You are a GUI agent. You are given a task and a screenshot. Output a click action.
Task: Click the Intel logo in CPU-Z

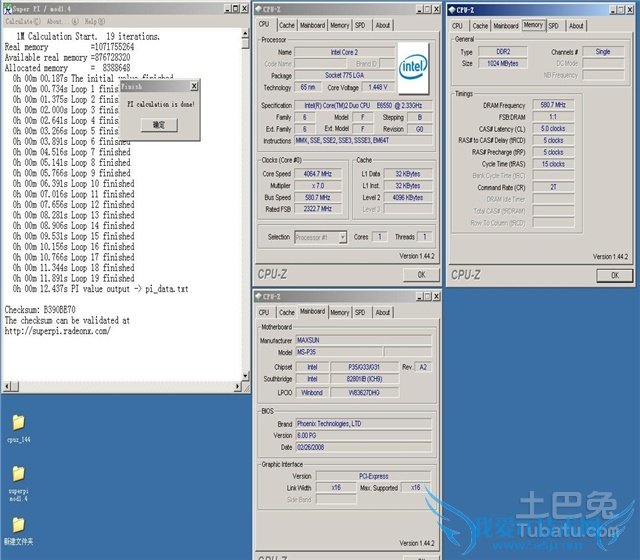coord(412,64)
